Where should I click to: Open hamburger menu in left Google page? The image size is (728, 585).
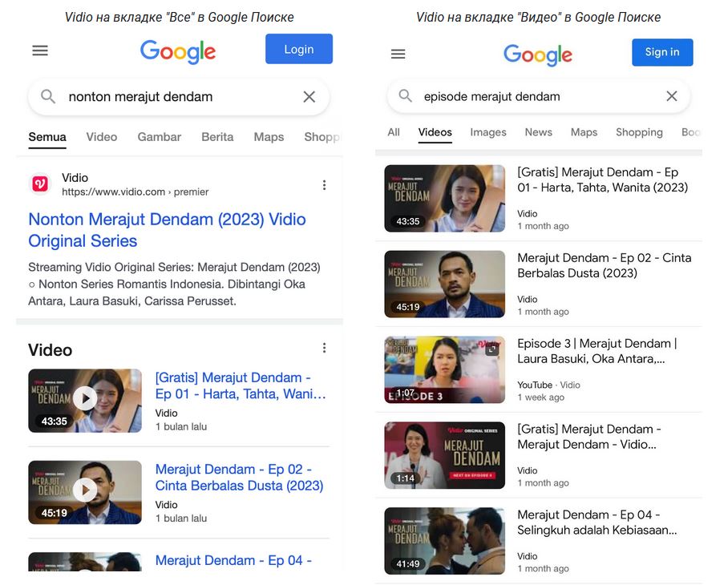pos(40,50)
